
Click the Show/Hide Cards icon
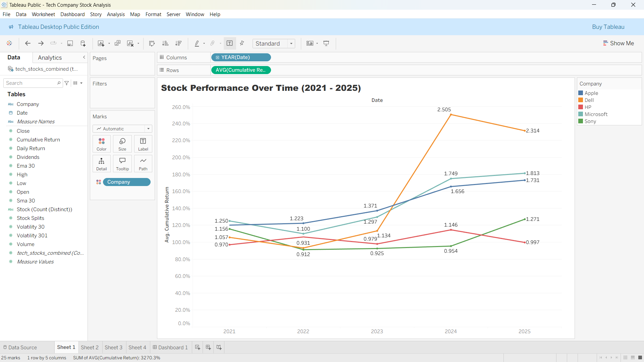click(310, 43)
